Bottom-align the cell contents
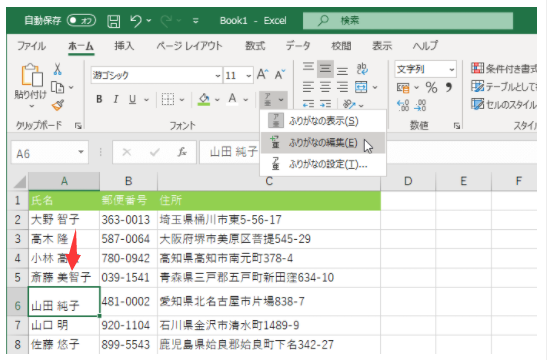Screen dimensions: 547x360 pyautogui.click(x=343, y=70)
